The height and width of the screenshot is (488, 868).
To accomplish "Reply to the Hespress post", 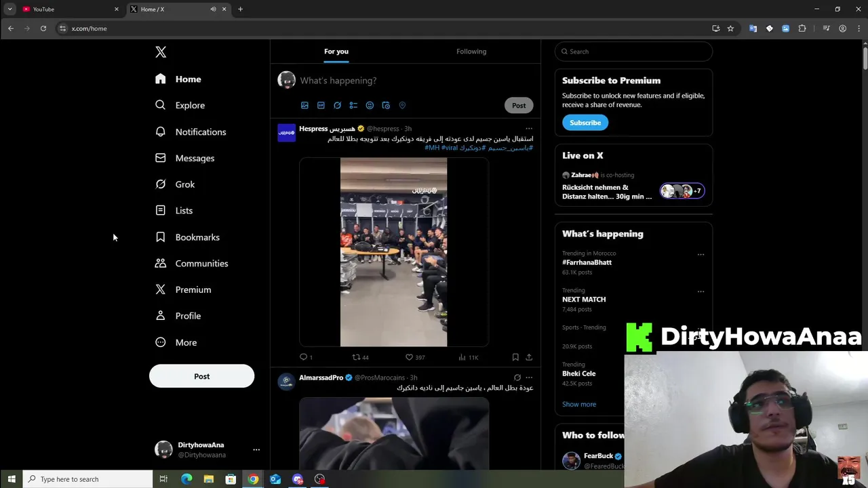I will 306,357.
